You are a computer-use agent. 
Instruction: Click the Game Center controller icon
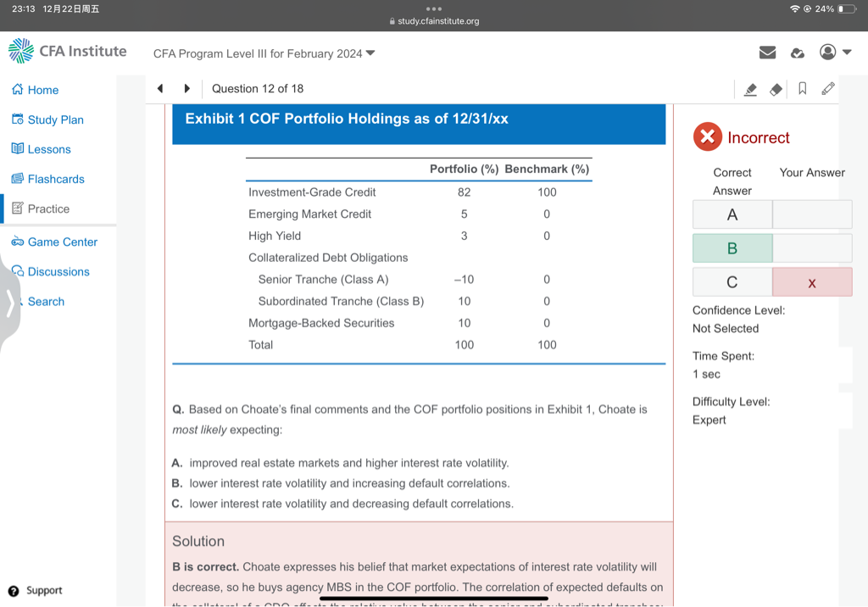tap(18, 242)
